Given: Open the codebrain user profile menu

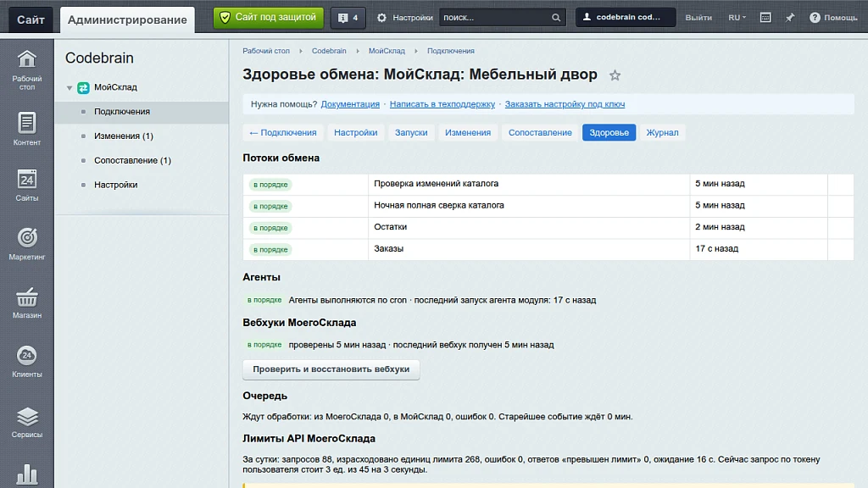Looking at the screenshot, I should [x=626, y=17].
